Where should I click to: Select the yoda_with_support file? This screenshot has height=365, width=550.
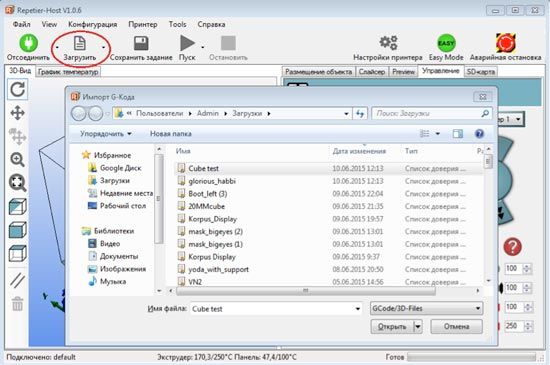point(219,270)
